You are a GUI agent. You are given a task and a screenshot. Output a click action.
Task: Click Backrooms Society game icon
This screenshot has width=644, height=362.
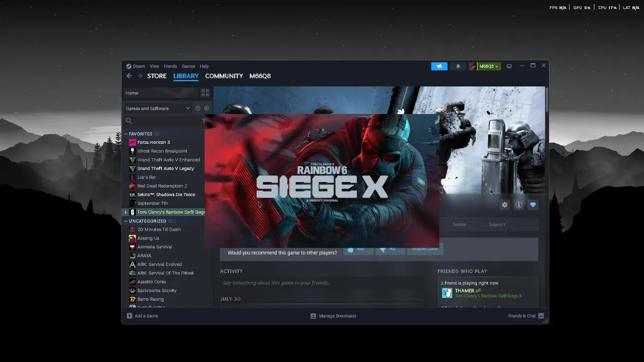click(x=132, y=291)
